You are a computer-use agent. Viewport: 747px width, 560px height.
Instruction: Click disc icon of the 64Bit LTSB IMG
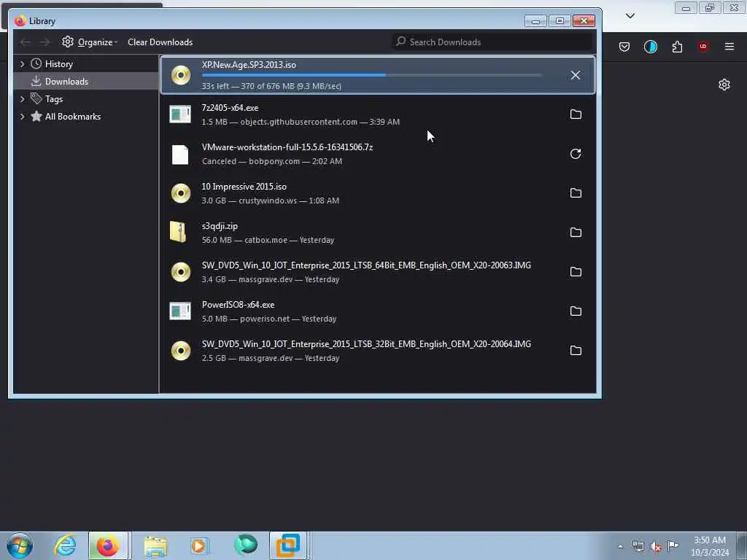[x=181, y=272]
